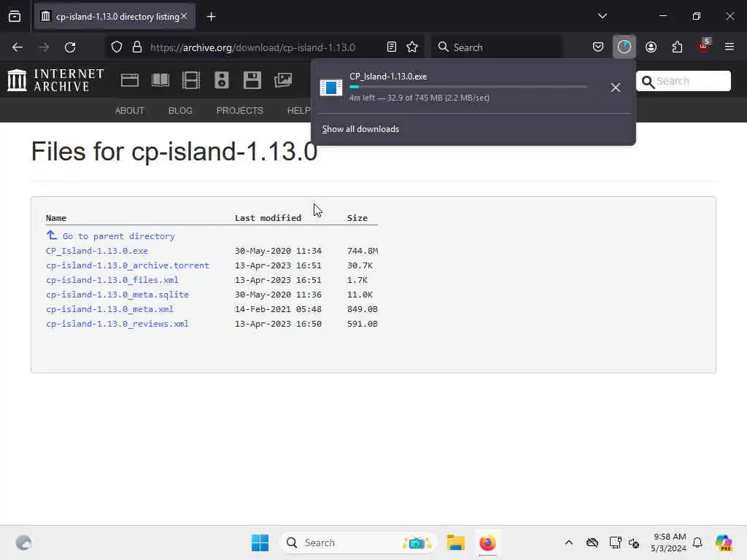The image size is (747, 560).
Task: Open the notifications bell
Action: point(697,542)
